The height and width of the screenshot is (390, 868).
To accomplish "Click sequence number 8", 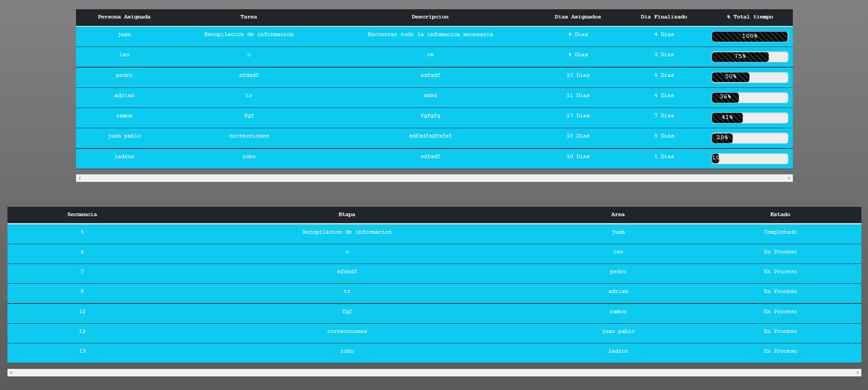I will [x=82, y=291].
